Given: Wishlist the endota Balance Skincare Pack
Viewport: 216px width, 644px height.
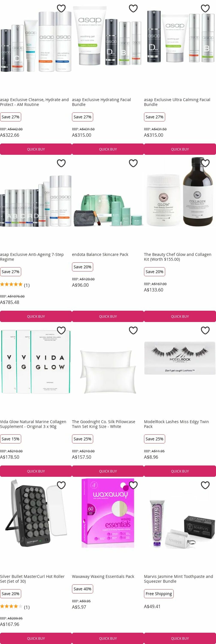Looking at the screenshot, I should pyautogui.click(x=133, y=163).
